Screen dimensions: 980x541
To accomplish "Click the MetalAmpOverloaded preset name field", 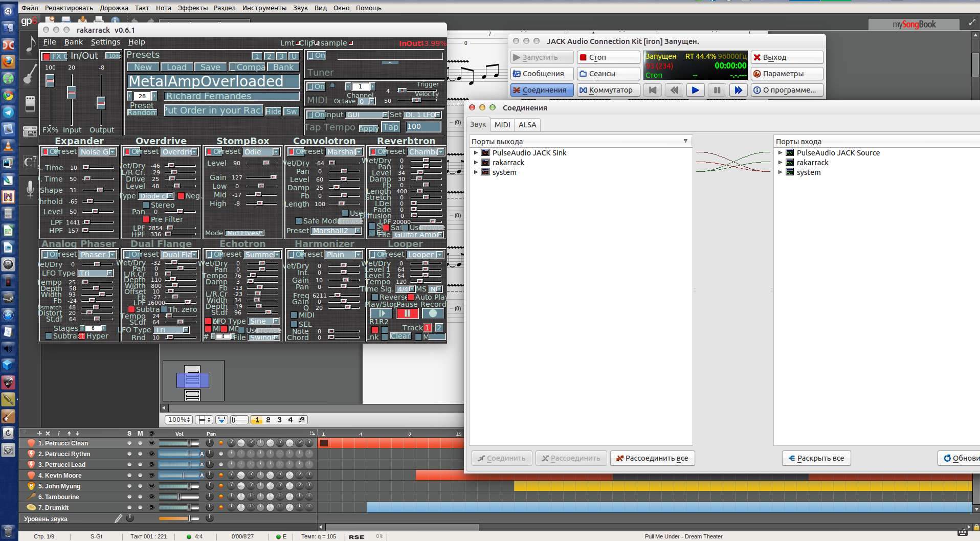I will tap(213, 82).
